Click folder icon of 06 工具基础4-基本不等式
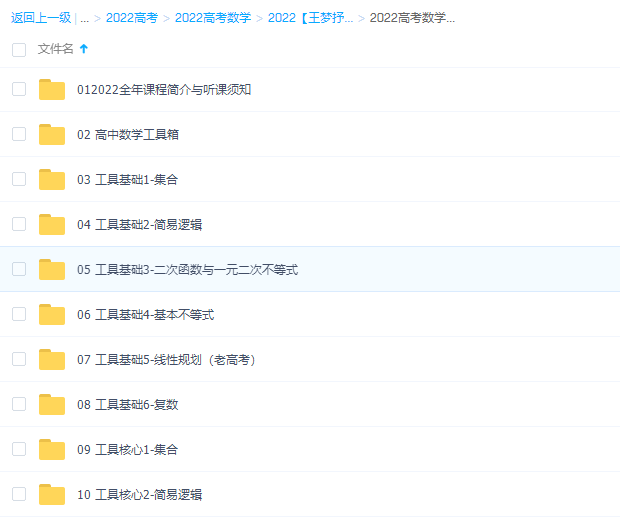620x529 pixels. point(51,315)
